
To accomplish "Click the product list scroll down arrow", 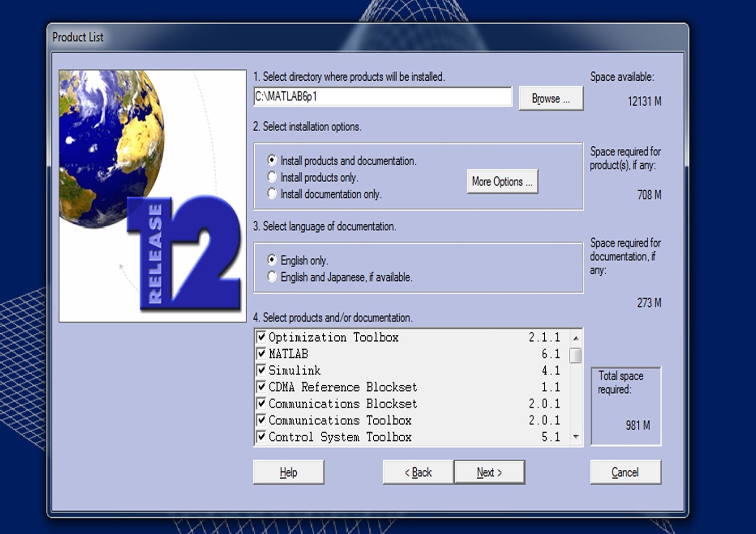I will pyautogui.click(x=576, y=437).
